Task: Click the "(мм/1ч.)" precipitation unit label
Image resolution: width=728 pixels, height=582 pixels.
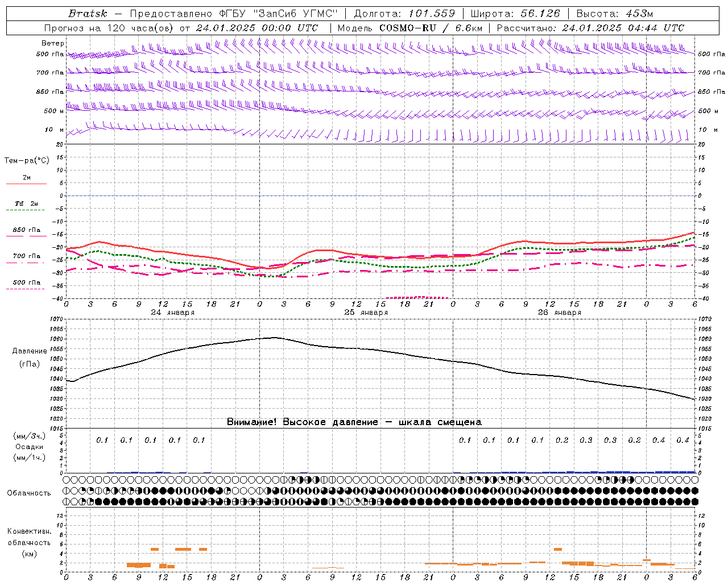Action: 29,458
